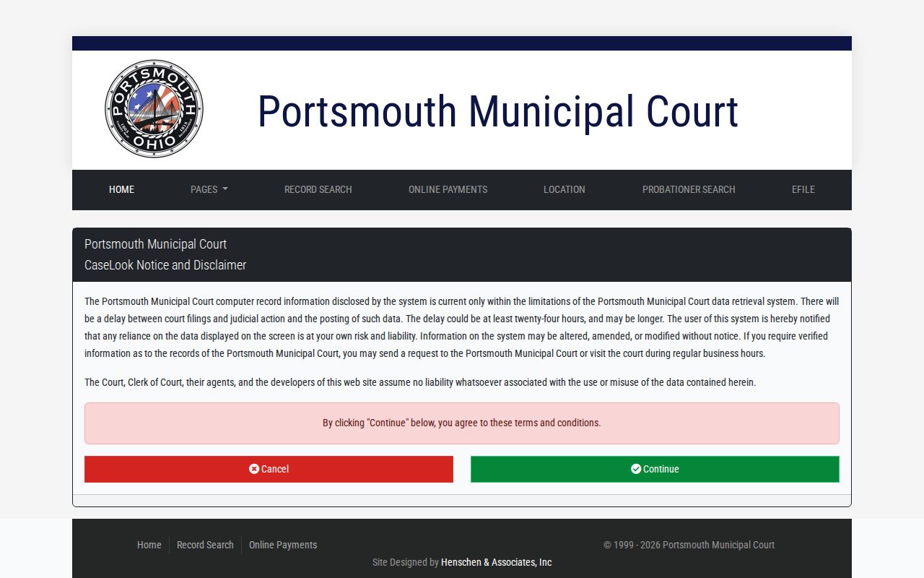Visit the Henschen & Associates, Inc link

coord(497,562)
